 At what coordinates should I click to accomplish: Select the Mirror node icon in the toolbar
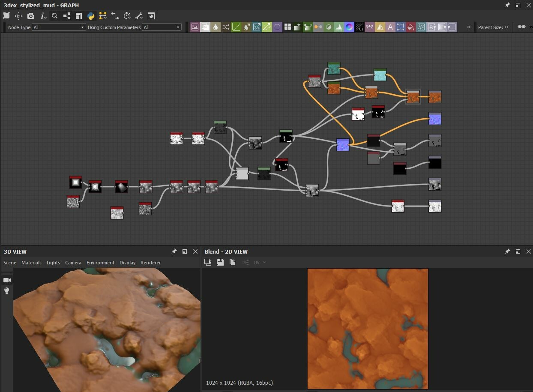coord(379,27)
